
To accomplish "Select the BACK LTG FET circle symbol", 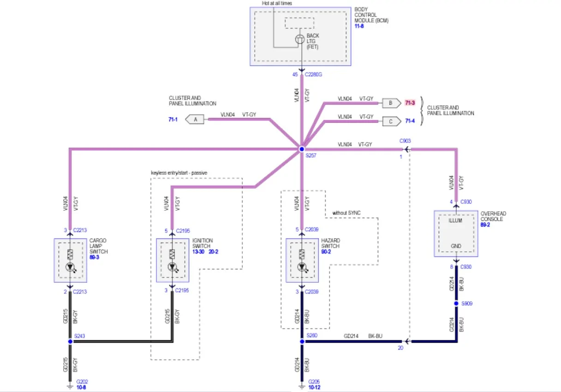I will pyautogui.click(x=300, y=40).
